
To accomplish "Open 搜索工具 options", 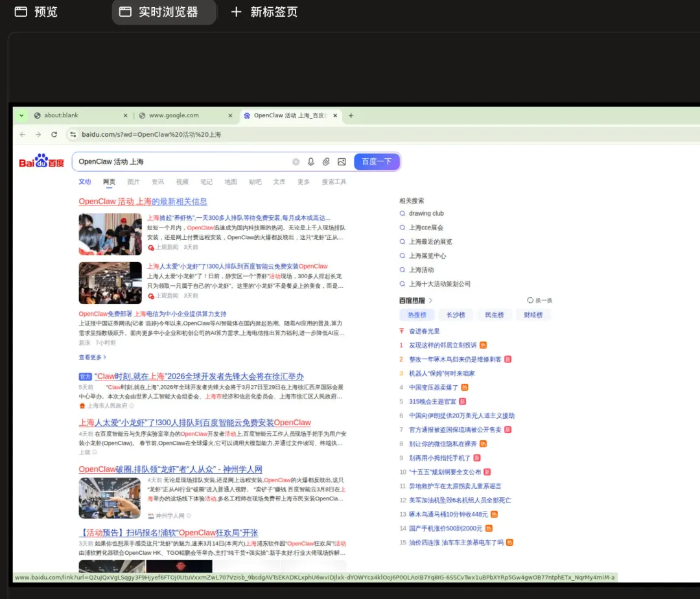I will 334,182.
